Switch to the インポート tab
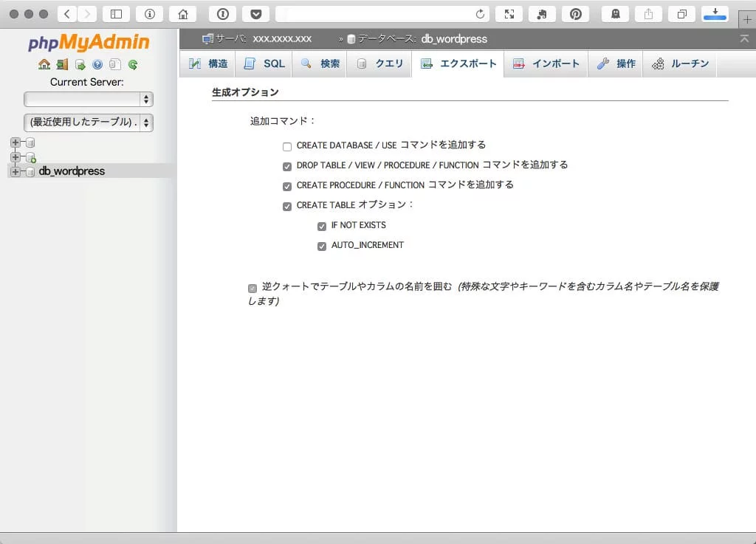 (546, 63)
